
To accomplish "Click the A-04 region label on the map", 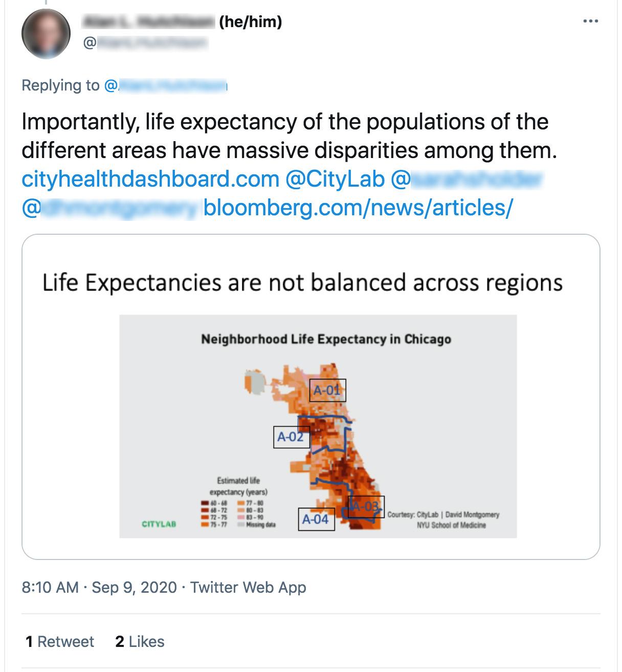I will [316, 519].
